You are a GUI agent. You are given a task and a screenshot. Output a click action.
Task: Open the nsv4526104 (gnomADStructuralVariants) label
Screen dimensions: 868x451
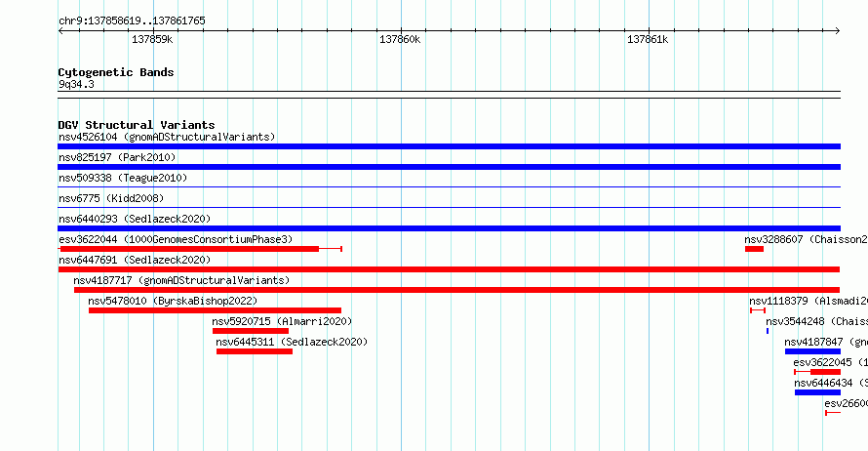tap(167, 137)
